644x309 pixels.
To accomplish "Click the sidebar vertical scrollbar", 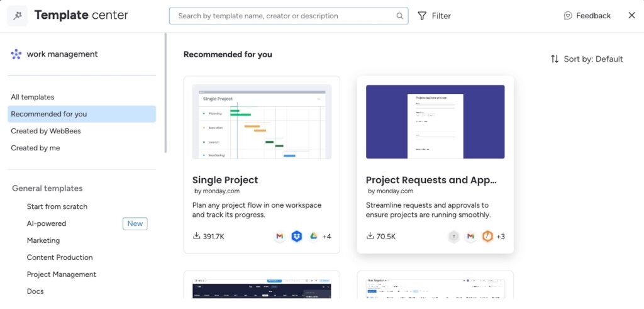I will 165,93.
